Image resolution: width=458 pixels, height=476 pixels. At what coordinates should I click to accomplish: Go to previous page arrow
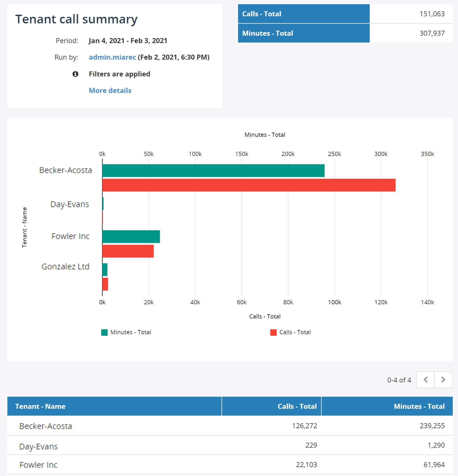(425, 380)
